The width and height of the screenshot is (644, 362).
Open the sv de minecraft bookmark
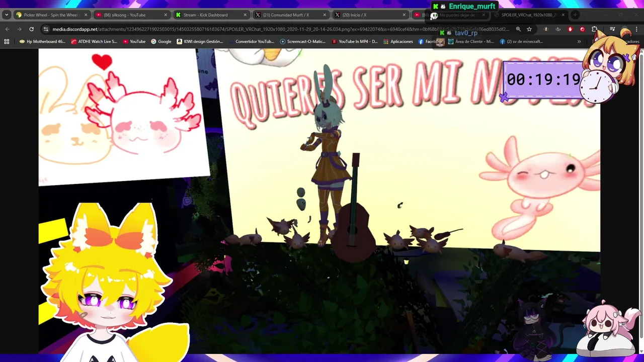(x=521, y=42)
